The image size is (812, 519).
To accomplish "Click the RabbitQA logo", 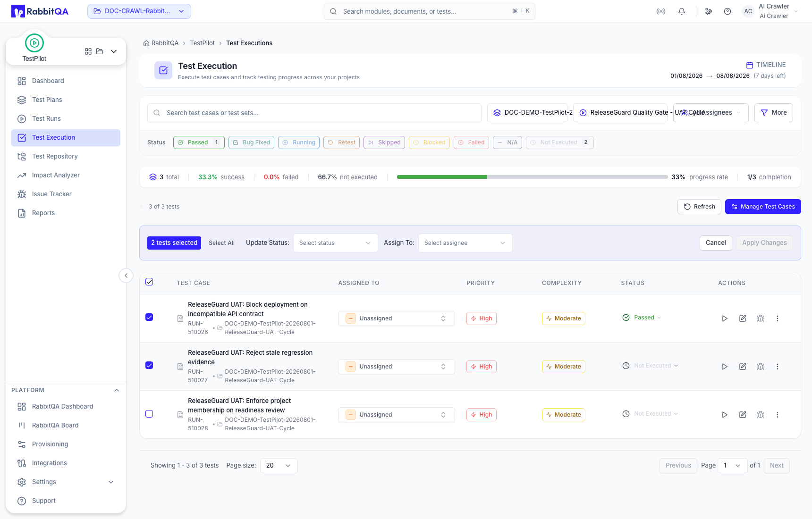I will point(40,11).
